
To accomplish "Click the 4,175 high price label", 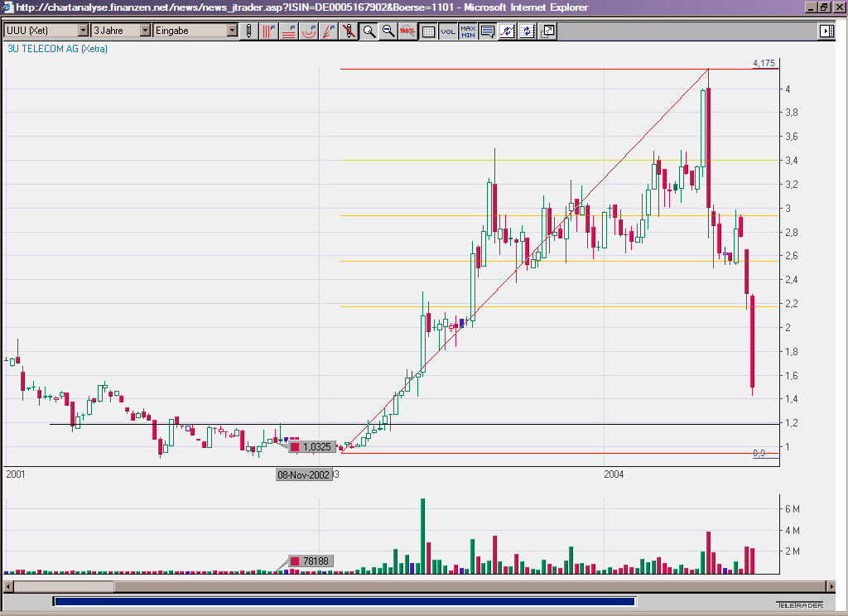I will point(764,63).
